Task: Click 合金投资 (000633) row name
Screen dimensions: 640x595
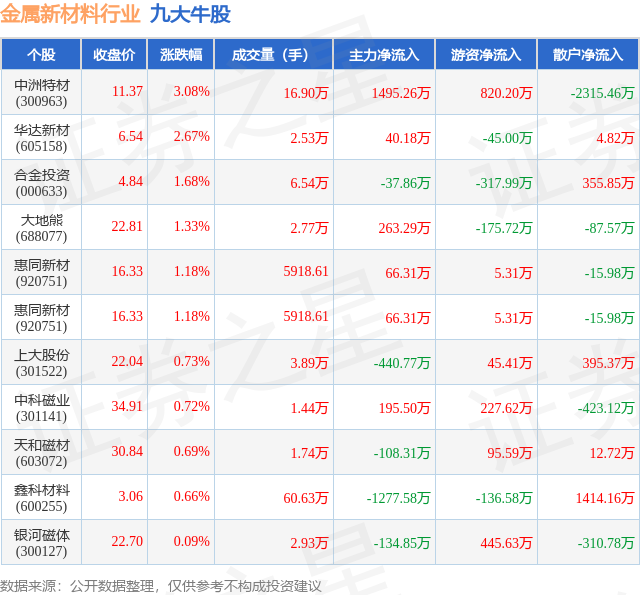Action: coord(41,183)
